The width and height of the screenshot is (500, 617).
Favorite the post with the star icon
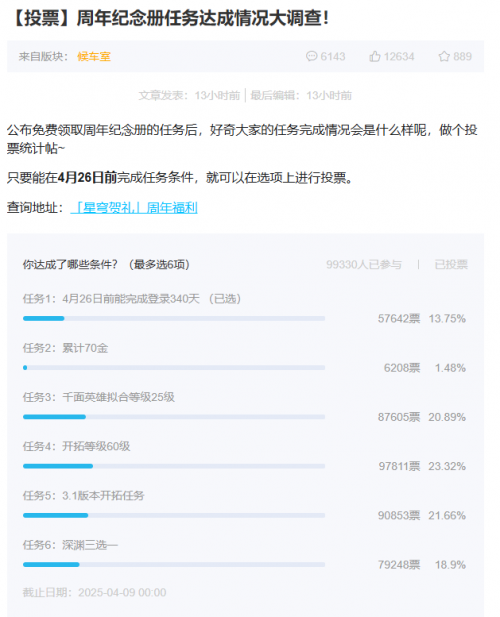point(444,56)
